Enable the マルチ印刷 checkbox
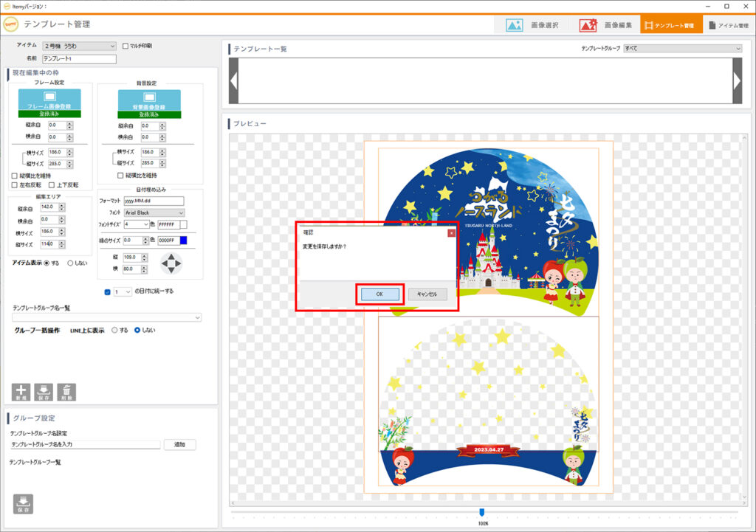The height and width of the screenshot is (532, 756). coord(125,46)
